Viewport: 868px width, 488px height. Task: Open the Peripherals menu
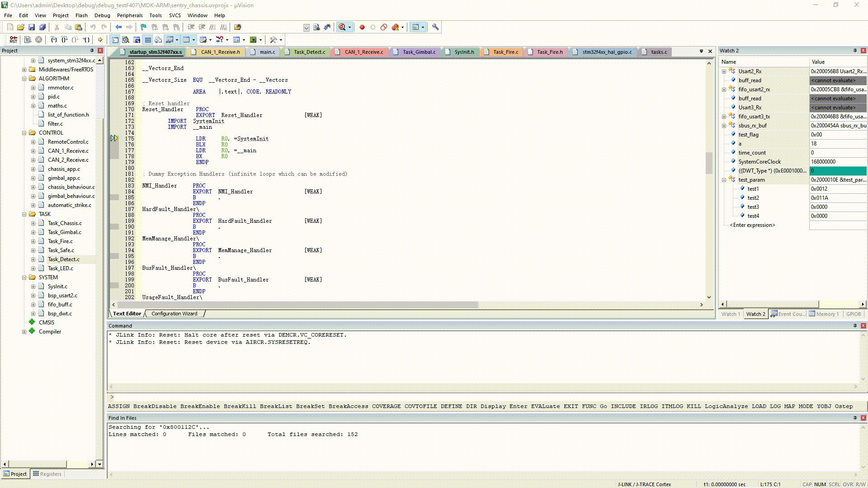[130, 15]
